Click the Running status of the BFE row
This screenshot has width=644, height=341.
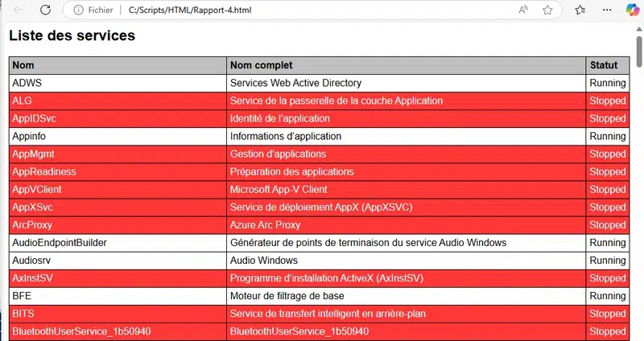click(606, 296)
